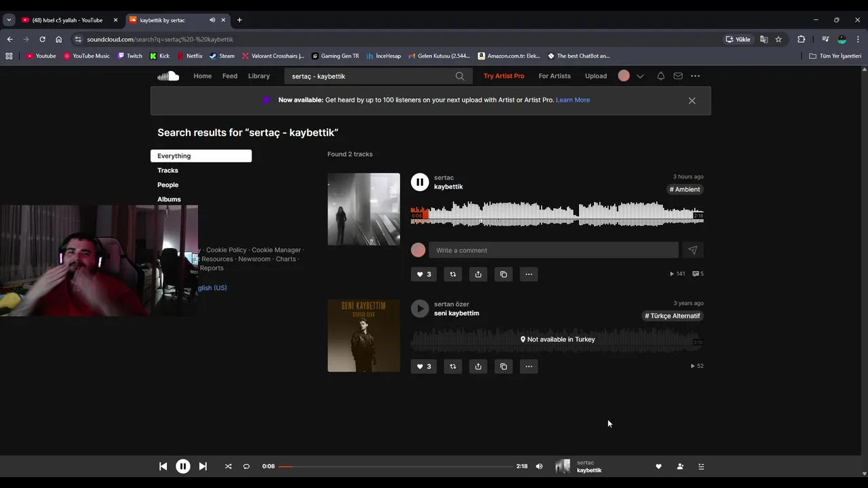Open the messages envelope icon
868x488 pixels.
tap(678, 76)
